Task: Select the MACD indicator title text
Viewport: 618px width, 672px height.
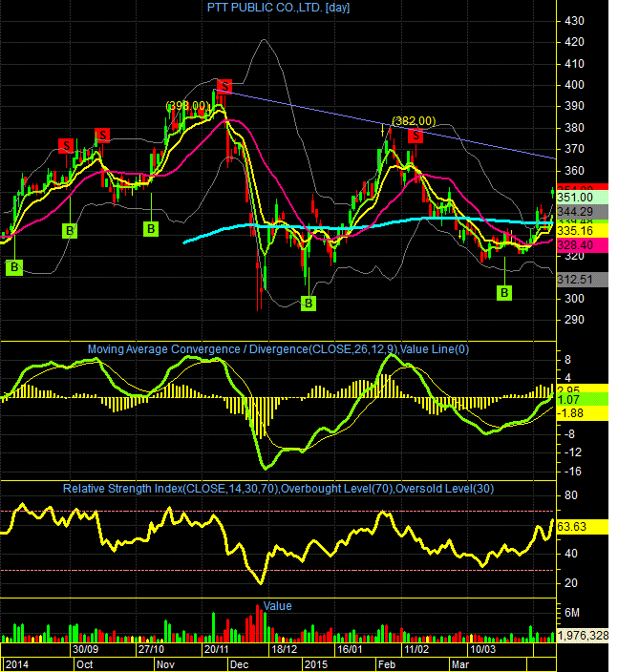Action: 278,349
